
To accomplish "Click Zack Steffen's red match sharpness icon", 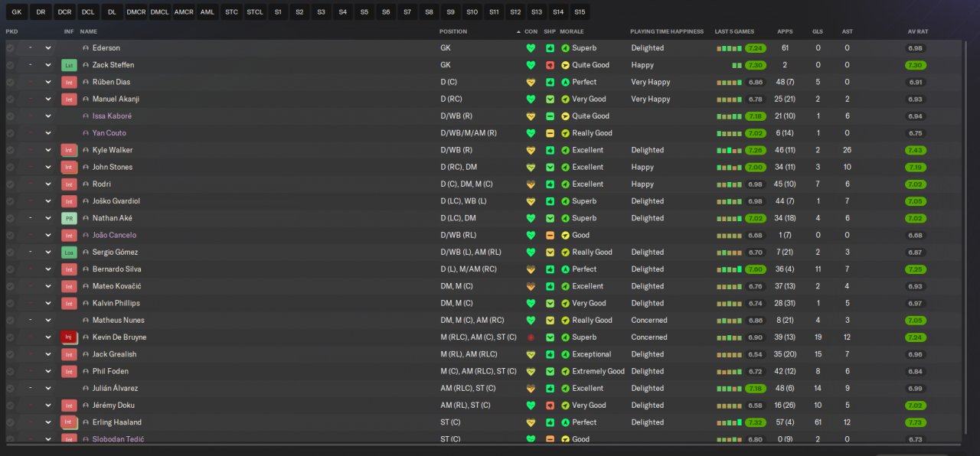I will 550,65.
